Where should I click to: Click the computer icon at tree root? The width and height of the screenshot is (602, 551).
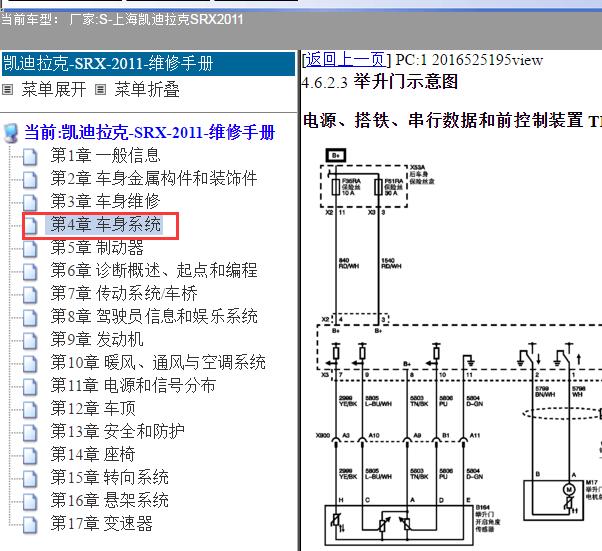(11, 133)
